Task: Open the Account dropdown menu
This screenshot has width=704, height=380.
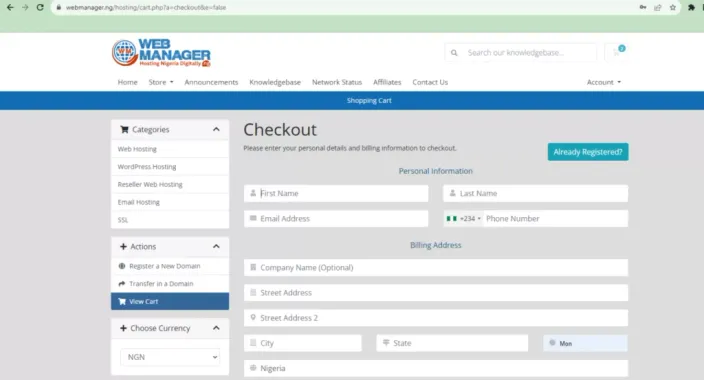Action: point(603,82)
